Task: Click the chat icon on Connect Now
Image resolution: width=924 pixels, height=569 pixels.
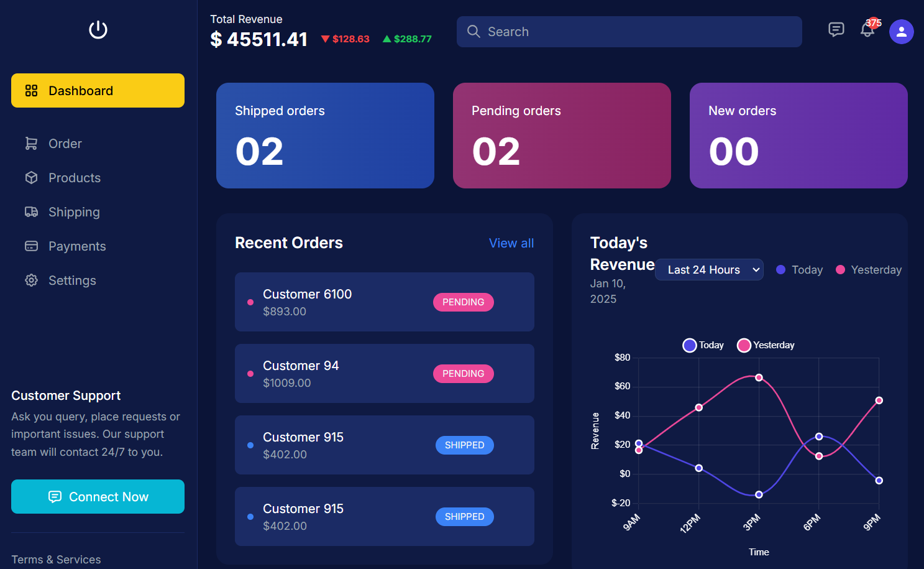Action: [55, 497]
